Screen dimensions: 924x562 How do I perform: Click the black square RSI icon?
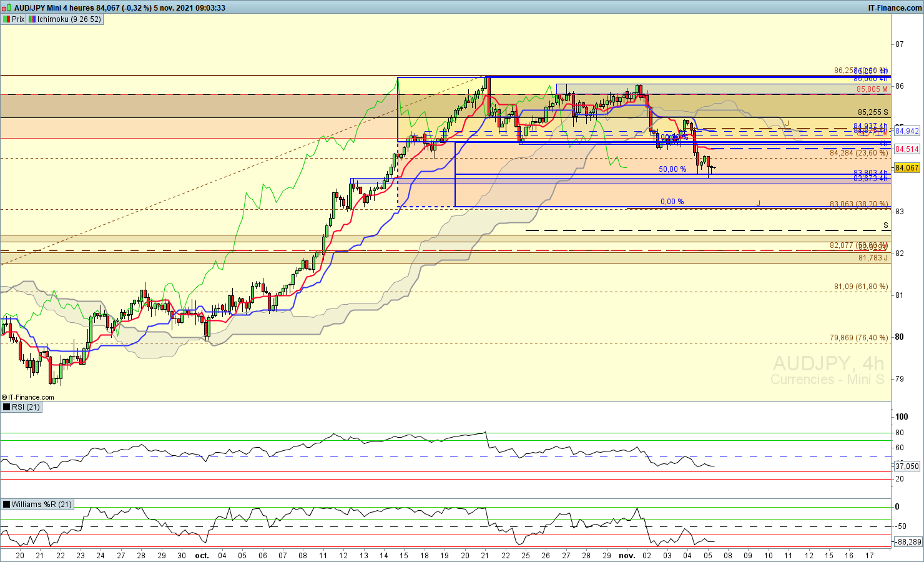(6, 407)
